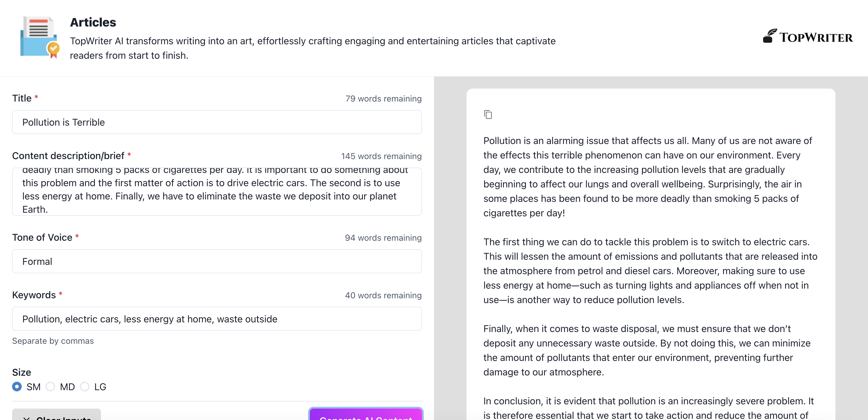Screen dimensions: 868x420
Task: Click the Keywords input field
Action: point(217,319)
